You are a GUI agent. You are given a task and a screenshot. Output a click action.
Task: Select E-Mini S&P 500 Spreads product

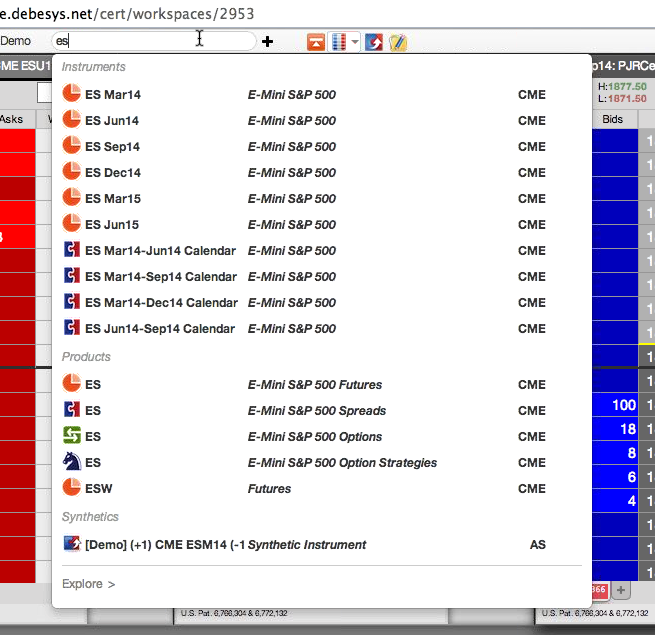coord(322,410)
